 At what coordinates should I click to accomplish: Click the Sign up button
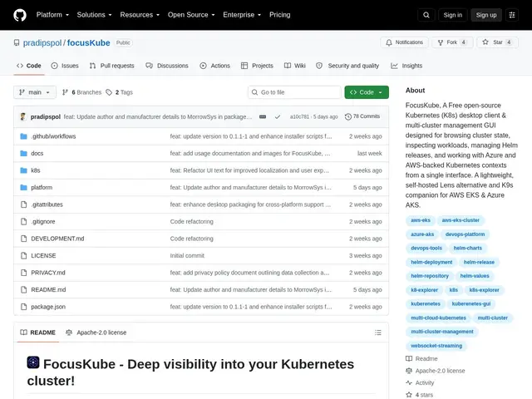485,15
